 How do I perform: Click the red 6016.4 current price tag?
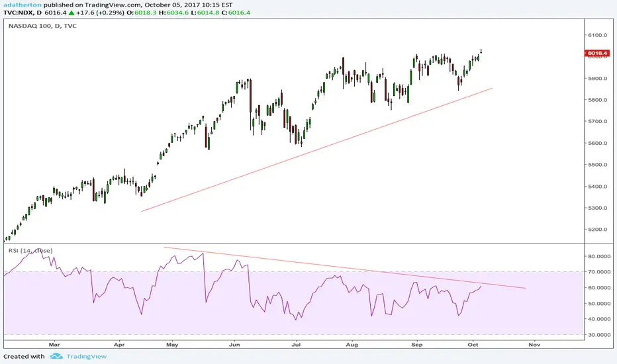tap(597, 53)
